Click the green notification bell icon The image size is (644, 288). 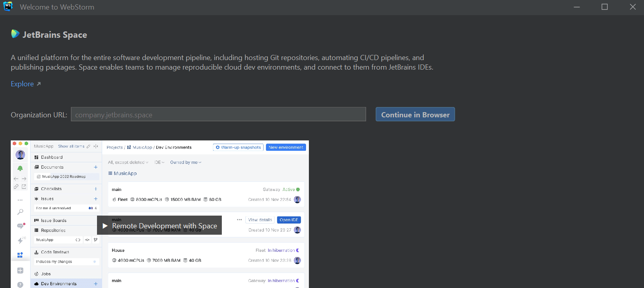(20, 168)
